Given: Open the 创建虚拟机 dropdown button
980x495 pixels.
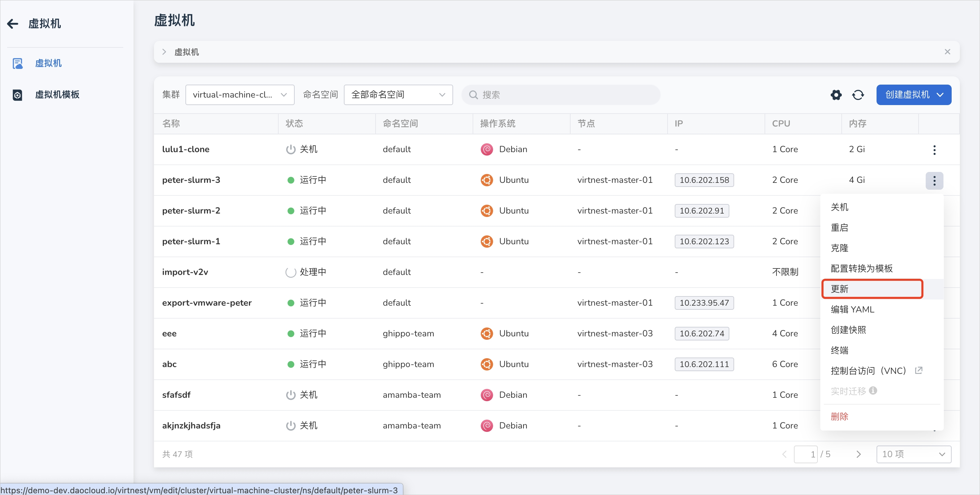Looking at the screenshot, I should [913, 94].
